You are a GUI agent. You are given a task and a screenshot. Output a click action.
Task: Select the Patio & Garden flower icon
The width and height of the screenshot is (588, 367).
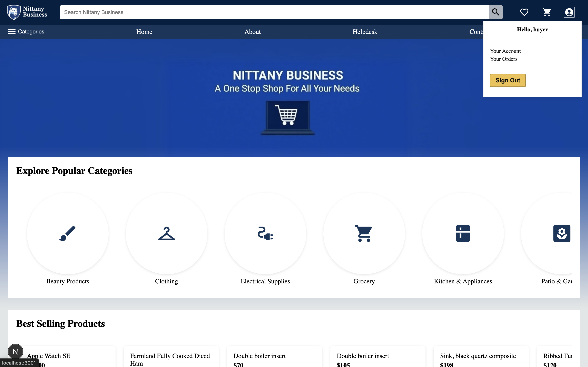pos(561,233)
